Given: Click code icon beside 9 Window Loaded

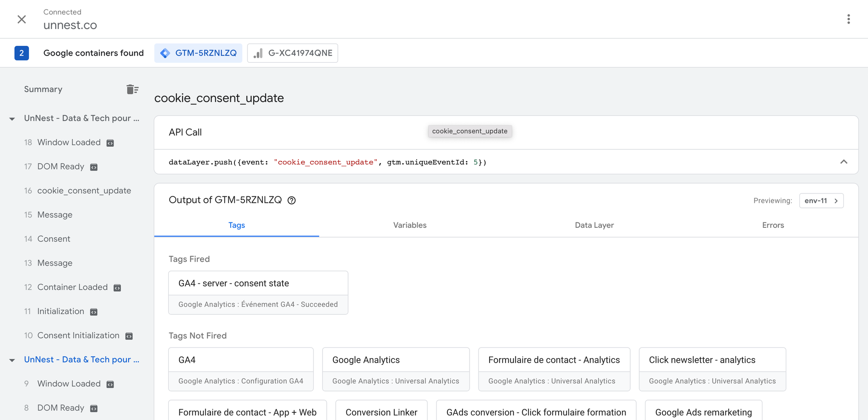Looking at the screenshot, I should pos(110,384).
